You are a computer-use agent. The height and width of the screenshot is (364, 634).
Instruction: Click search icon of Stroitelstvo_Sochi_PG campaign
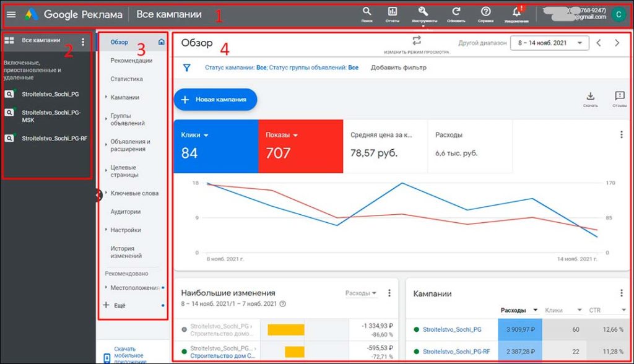pyautogui.click(x=9, y=94)
